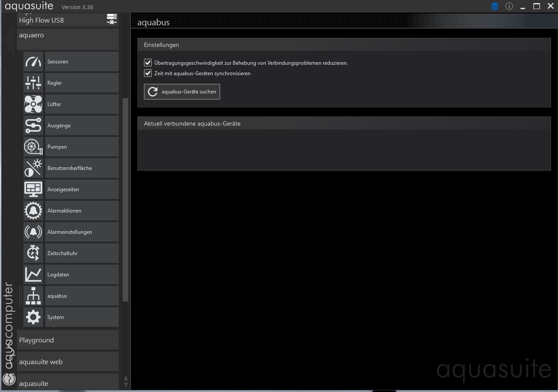Open the Alarmeinstellungen ringing bell icon
558x392 pixels.
tap(33, 232)
